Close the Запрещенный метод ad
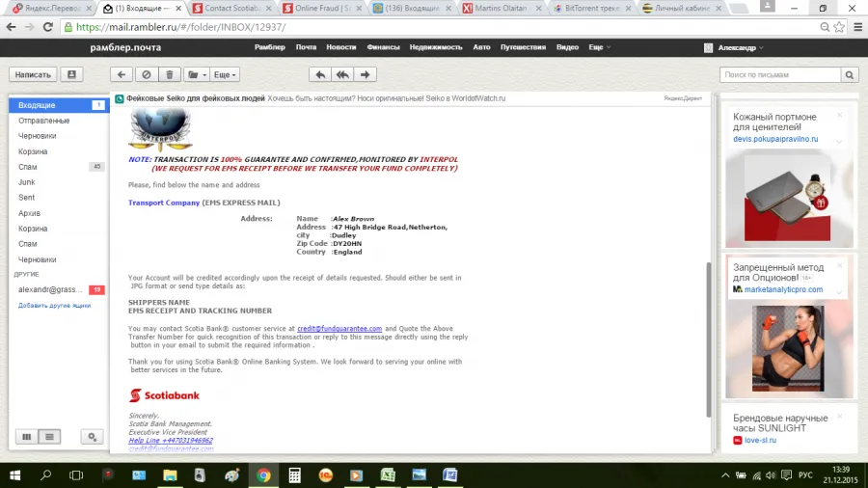This screenshot has width=868, height=488. pyautogui.click(x=840, y=265)
